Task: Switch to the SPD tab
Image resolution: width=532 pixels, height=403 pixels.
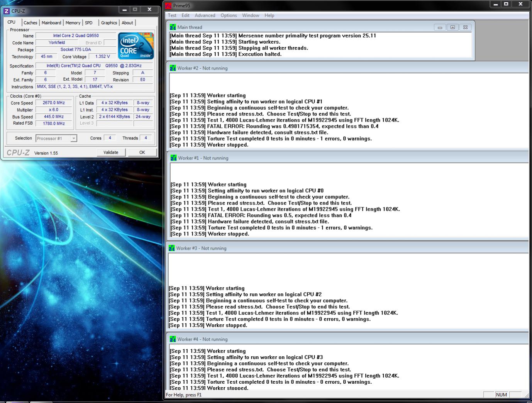Action: [x=89, y=23]
